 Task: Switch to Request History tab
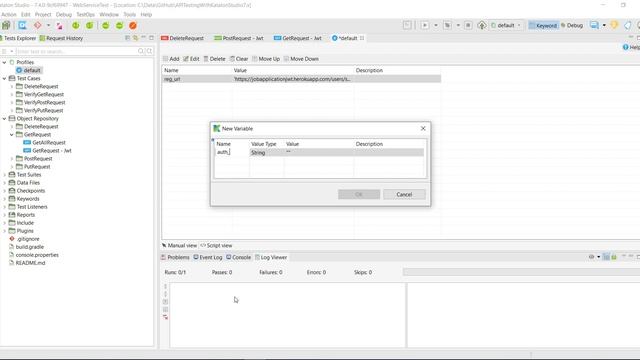point(61,38)
